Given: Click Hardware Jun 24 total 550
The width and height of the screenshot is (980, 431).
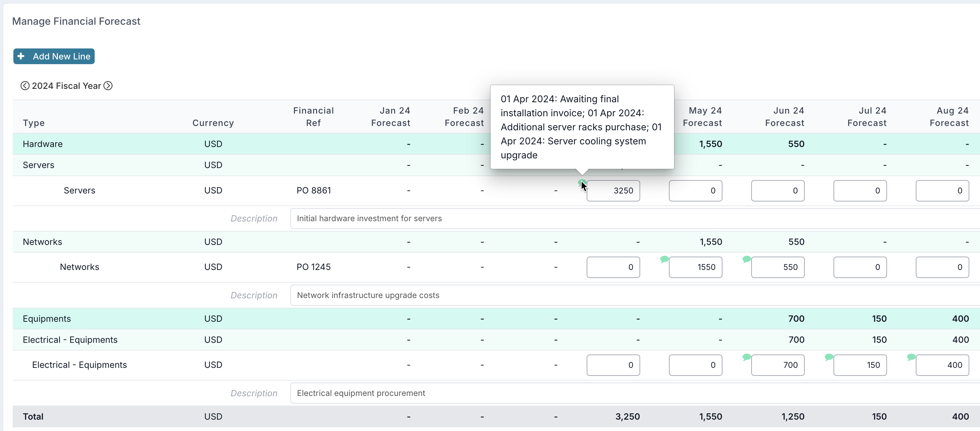Looking at the screenshot, I should coord(796,144).
